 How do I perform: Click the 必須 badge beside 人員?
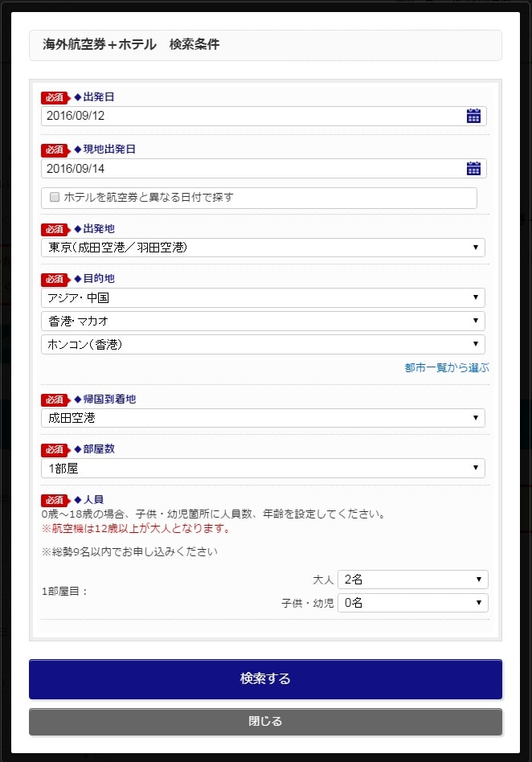coord(56,500)
